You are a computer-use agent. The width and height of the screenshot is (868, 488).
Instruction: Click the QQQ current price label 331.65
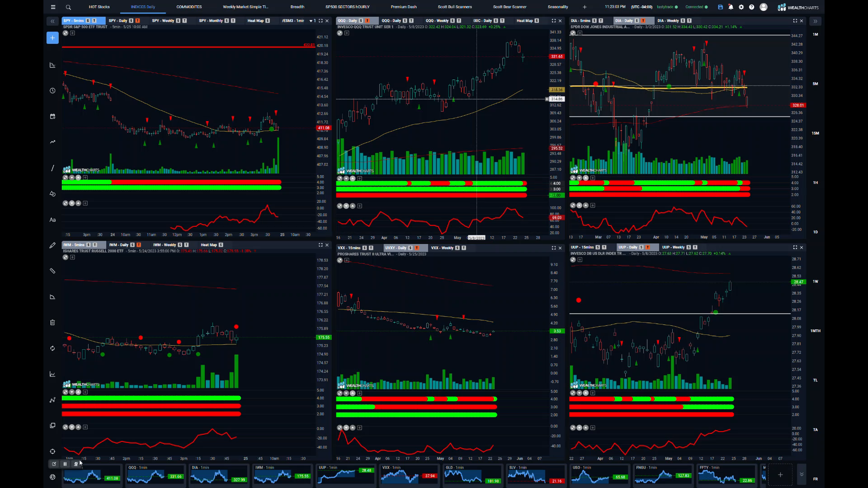[557, 56]
